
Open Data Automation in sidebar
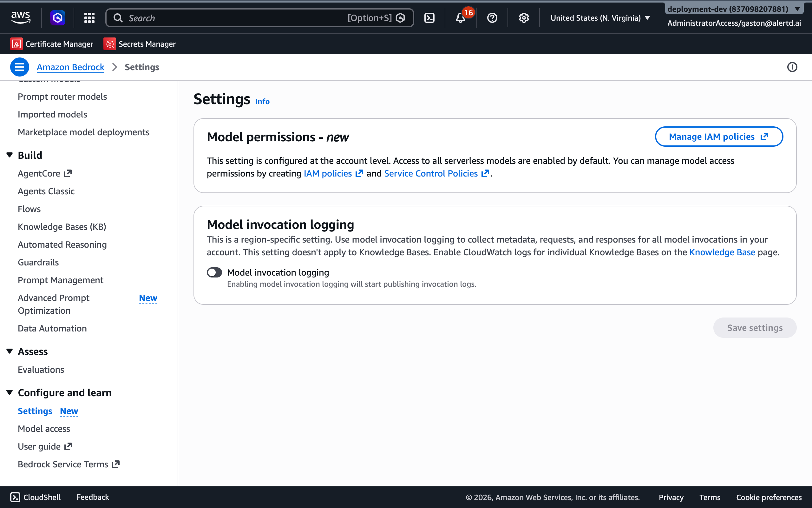[x=52, y=329]
